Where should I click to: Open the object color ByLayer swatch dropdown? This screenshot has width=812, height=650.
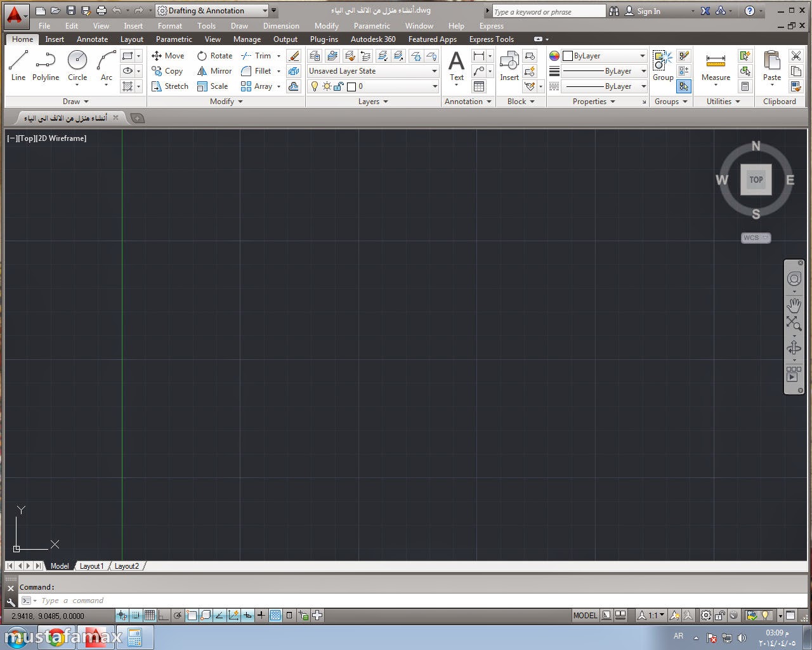(x=605, y=56)
